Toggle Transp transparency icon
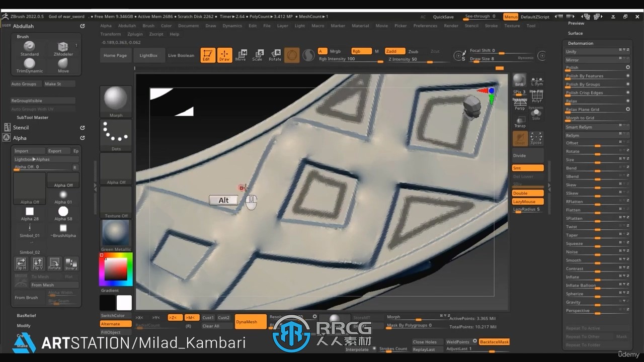 520,122
